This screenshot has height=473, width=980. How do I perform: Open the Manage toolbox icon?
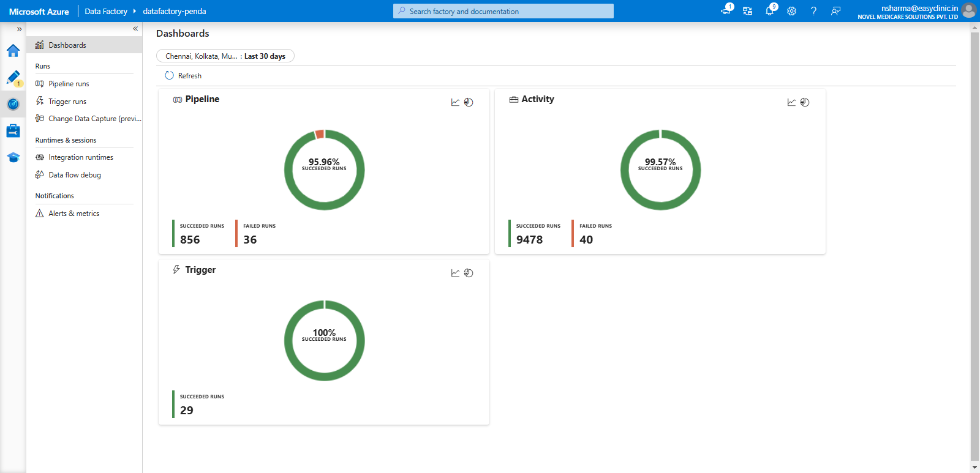[13, 131]
